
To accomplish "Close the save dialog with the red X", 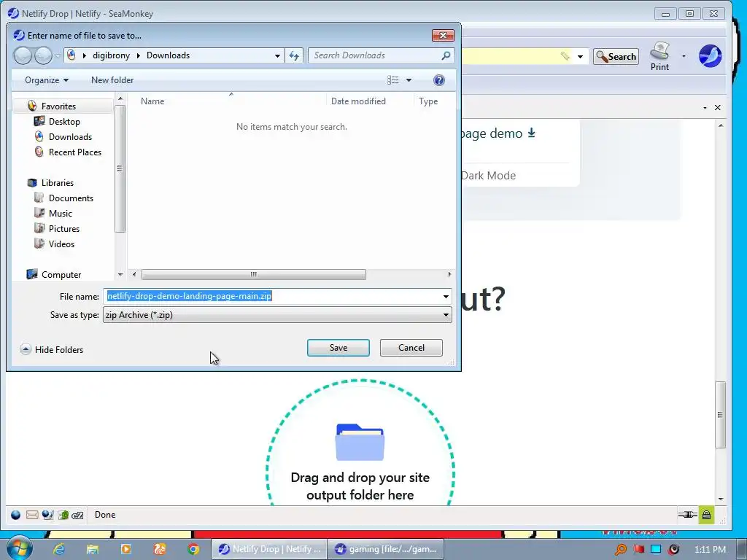I will (443, 35).
